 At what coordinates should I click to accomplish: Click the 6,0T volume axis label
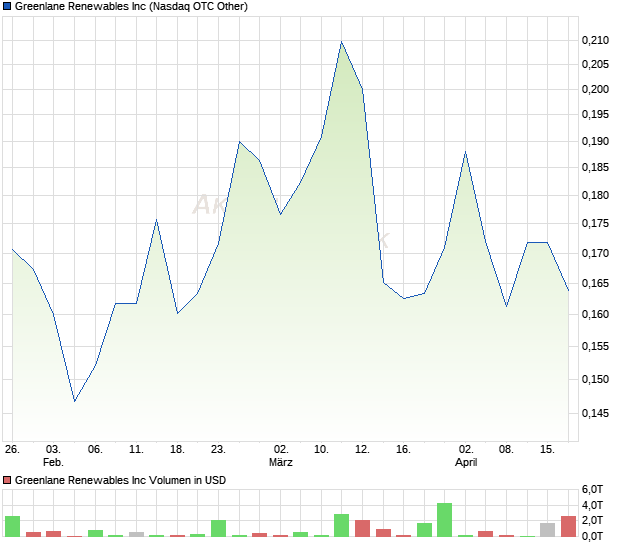pyautogui.click(x=592, y=489)
